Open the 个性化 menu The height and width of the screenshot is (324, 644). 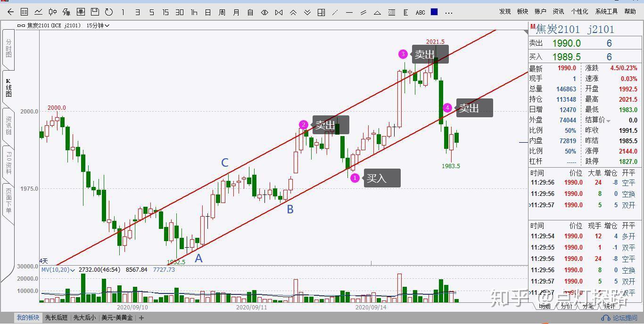(x=579, y=11)
